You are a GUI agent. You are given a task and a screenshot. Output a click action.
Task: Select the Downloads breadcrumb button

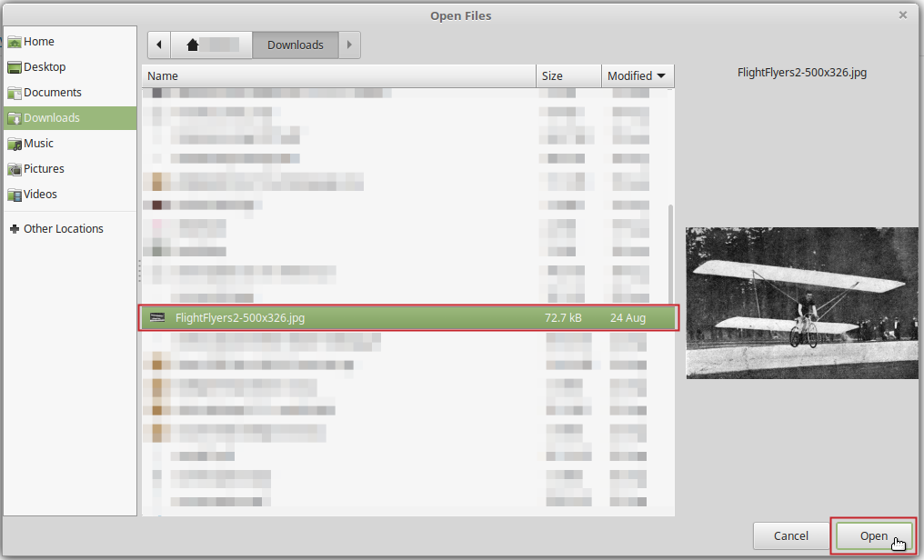tap(295, 44)
